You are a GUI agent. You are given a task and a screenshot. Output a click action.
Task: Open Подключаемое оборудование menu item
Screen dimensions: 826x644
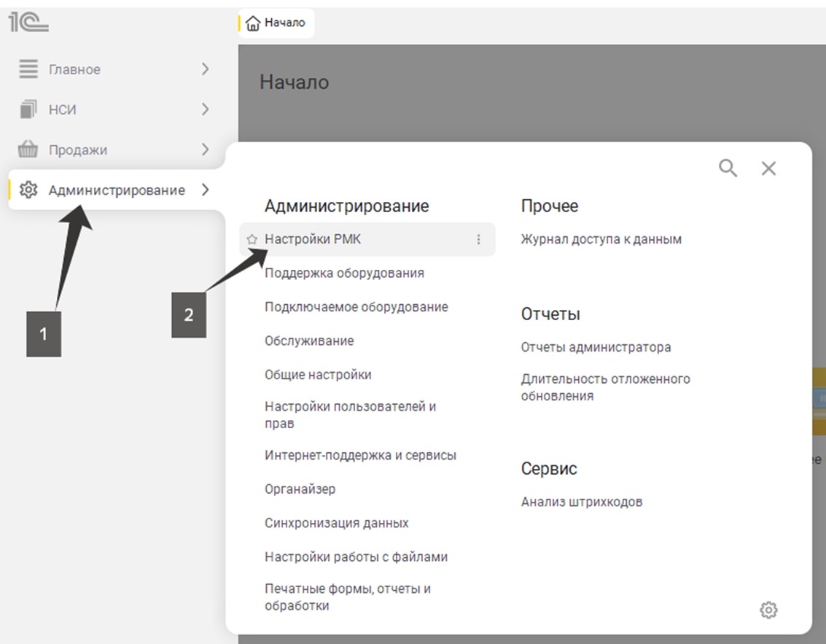click(356, 307)
